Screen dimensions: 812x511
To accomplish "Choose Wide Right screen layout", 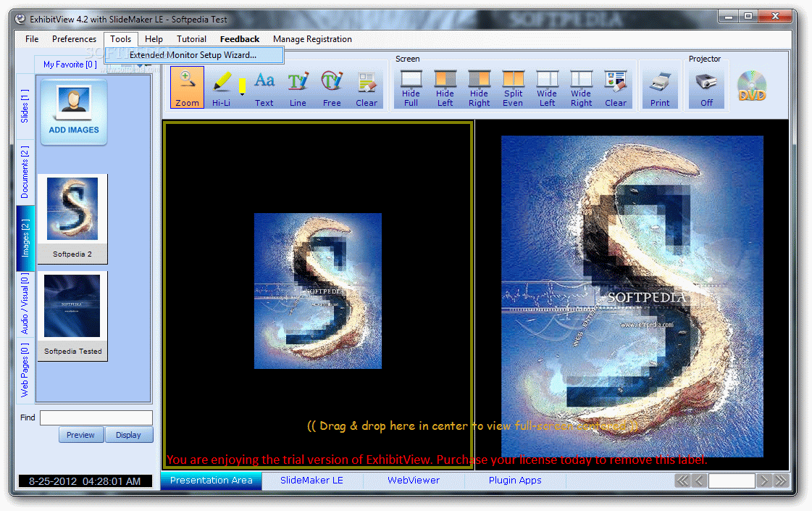I will pos(581,88).
